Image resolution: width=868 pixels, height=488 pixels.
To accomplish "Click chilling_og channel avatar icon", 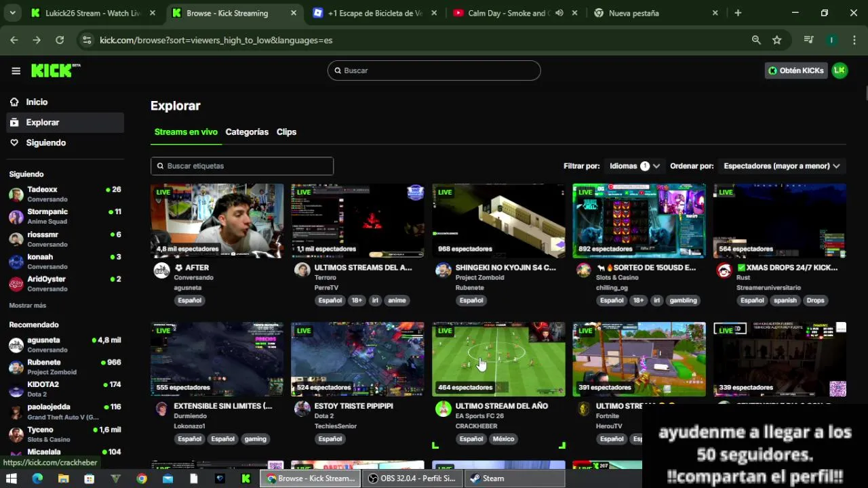I will 584,270.
